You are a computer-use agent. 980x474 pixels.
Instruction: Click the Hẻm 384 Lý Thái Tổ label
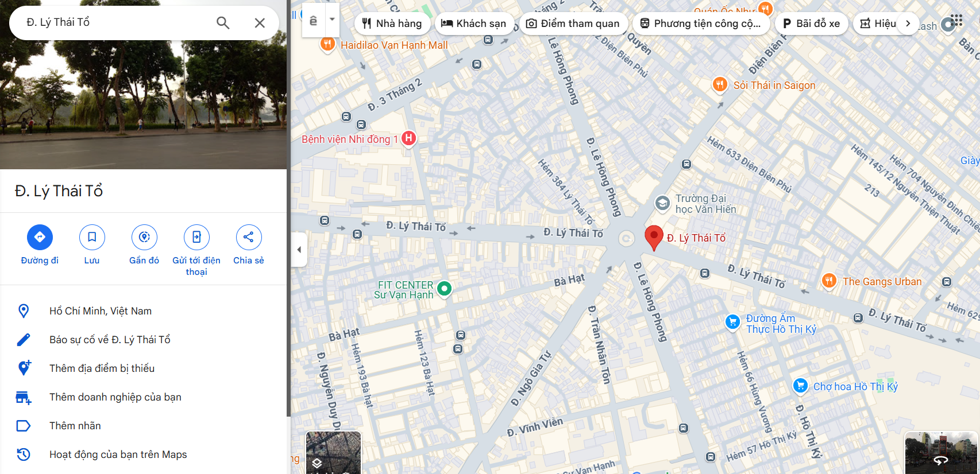click(566, 192)
